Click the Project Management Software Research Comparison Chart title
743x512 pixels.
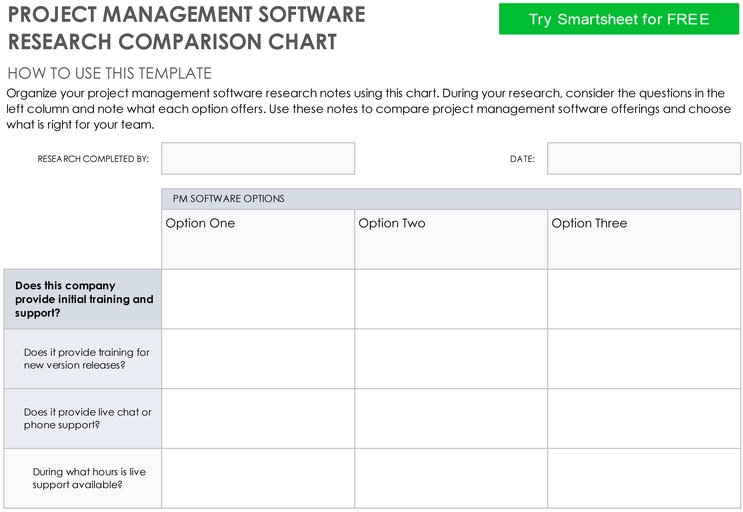click(187, 28)
